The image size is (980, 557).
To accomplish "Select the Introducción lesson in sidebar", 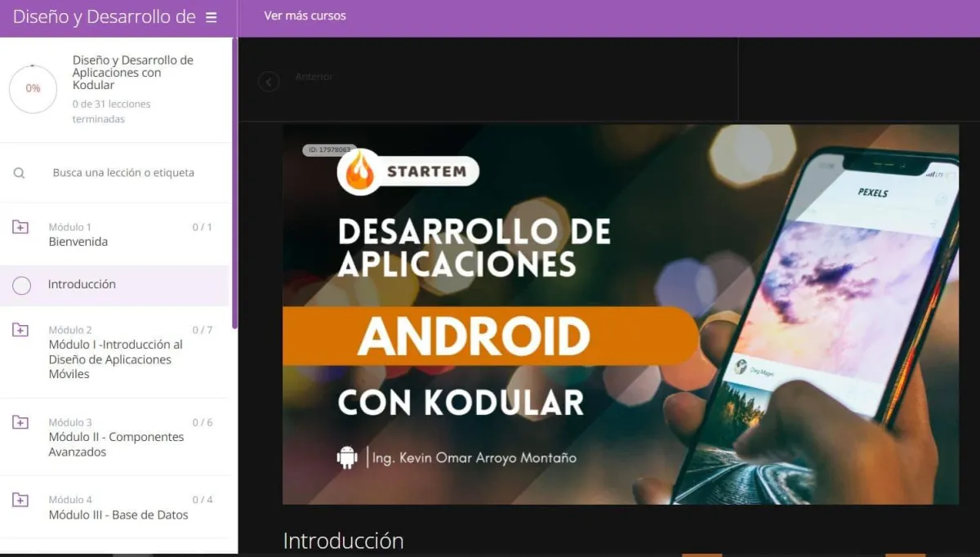I will click(x=114, y=285).
